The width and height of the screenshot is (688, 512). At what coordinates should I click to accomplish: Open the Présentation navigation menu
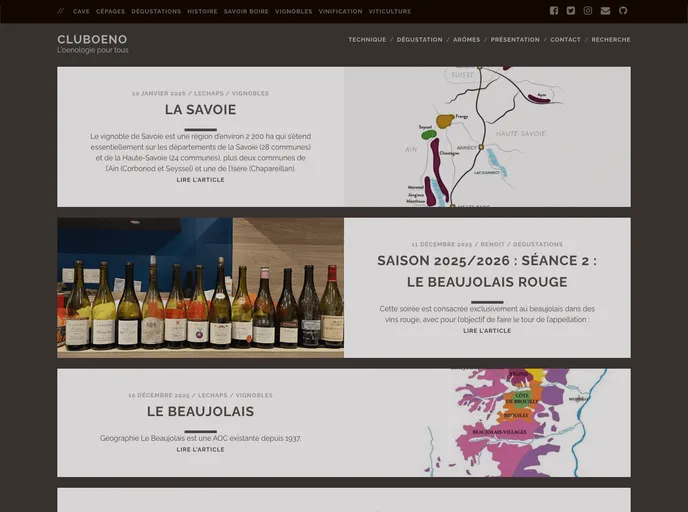(515, 40)
